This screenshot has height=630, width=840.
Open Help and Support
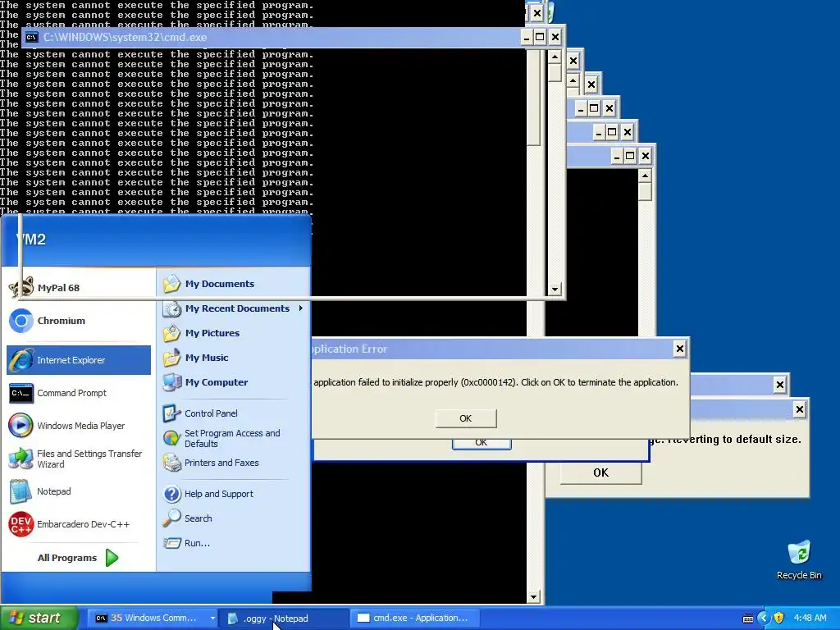(x=234, y=494)
